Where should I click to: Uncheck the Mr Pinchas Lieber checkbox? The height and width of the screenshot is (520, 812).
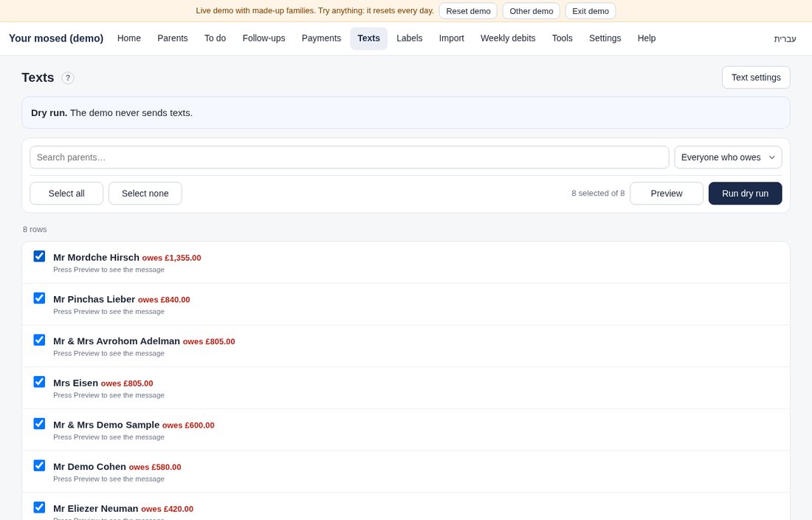pyautogui.click(x=39, y=298)
